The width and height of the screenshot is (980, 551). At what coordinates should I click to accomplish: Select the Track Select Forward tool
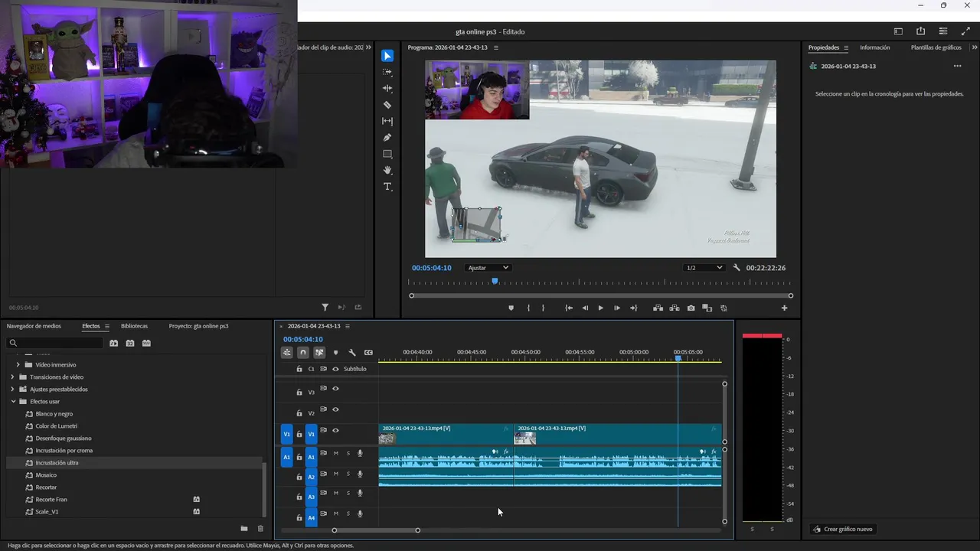click(387, 72)
